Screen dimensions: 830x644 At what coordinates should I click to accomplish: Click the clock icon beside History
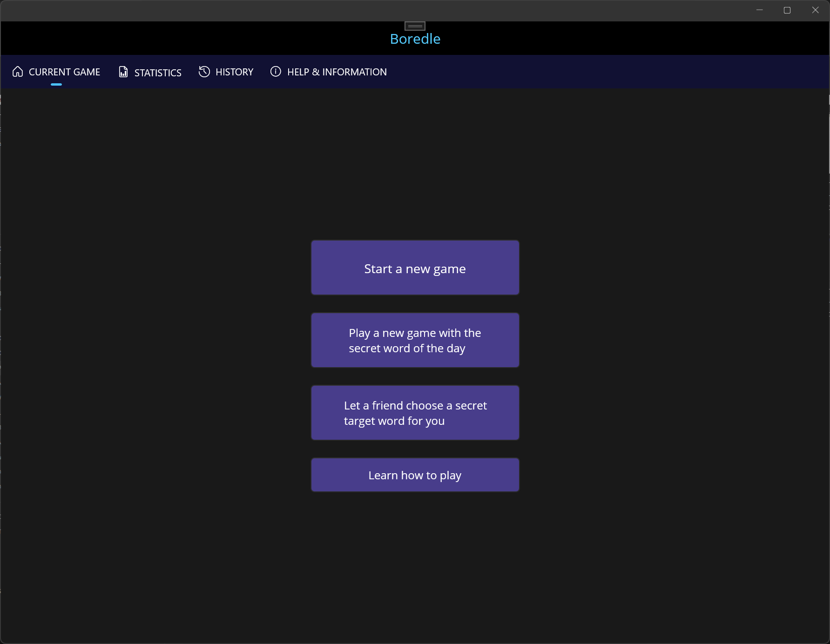pyautogui.click(x=204, y=72)
